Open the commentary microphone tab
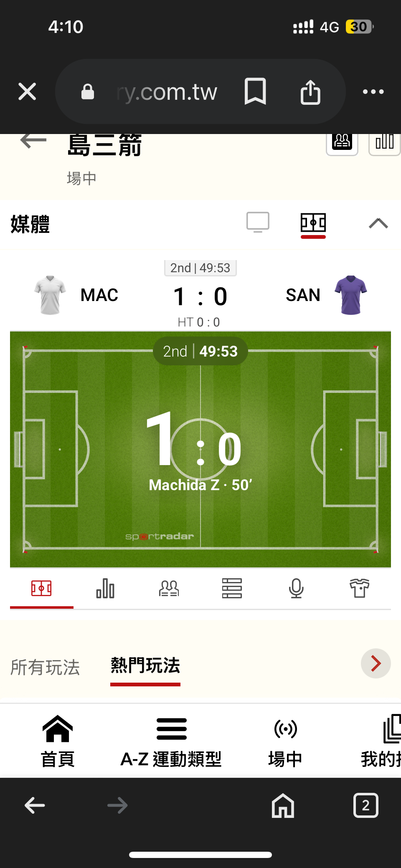The image size is (401, 868). click(296, 589)
